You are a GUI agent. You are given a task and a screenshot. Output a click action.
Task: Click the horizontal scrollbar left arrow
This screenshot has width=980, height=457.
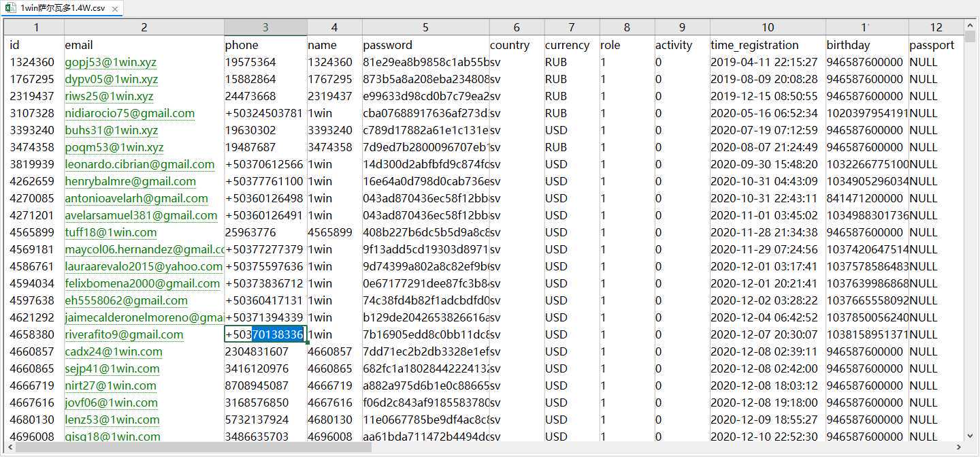click(10, 447)
